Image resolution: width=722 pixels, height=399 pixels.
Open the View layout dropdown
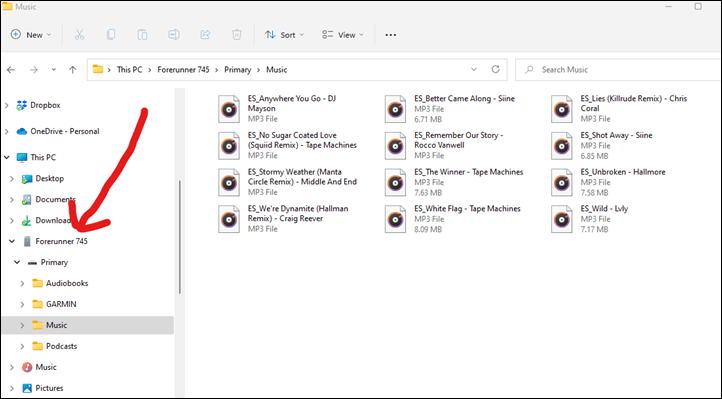pyautogui.click(x=343, y=35)
